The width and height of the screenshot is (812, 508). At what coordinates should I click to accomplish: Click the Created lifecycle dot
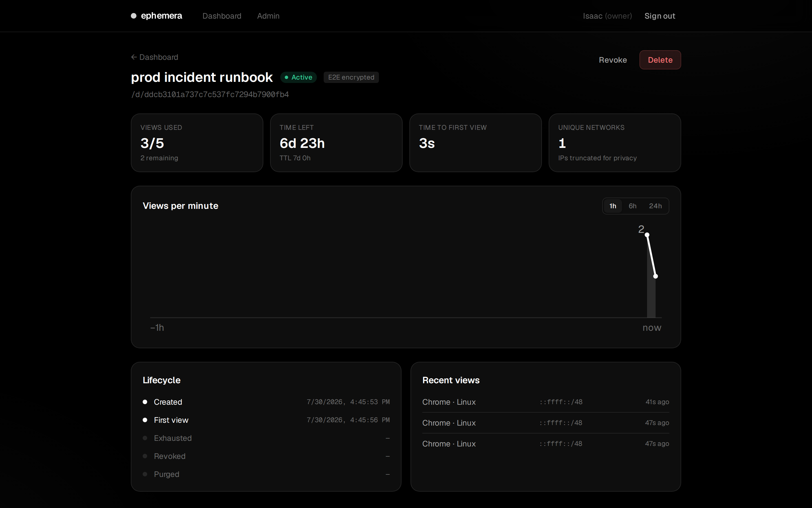coord(145,402)
